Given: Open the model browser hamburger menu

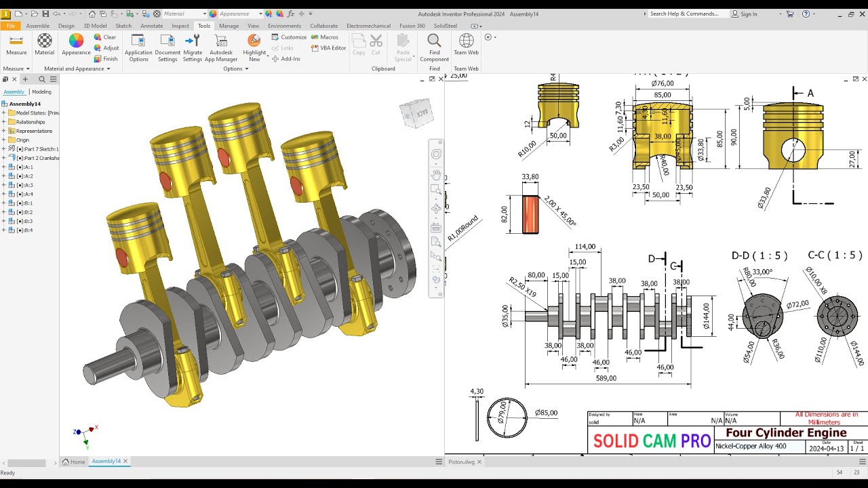Looking at the screenshot, I should click(x=54, y=79).
